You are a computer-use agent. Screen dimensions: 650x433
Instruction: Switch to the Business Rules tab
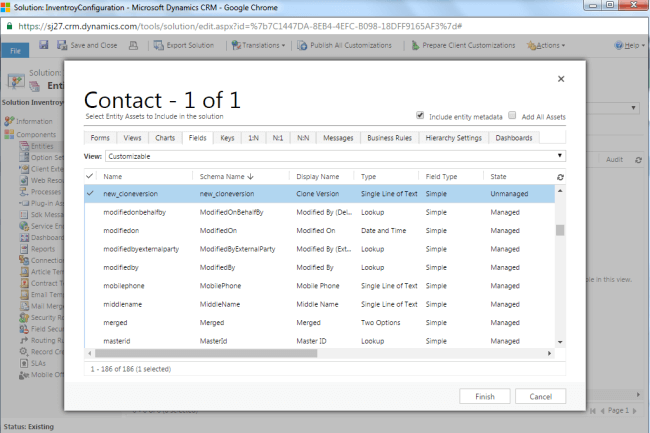tap(389, 138)
